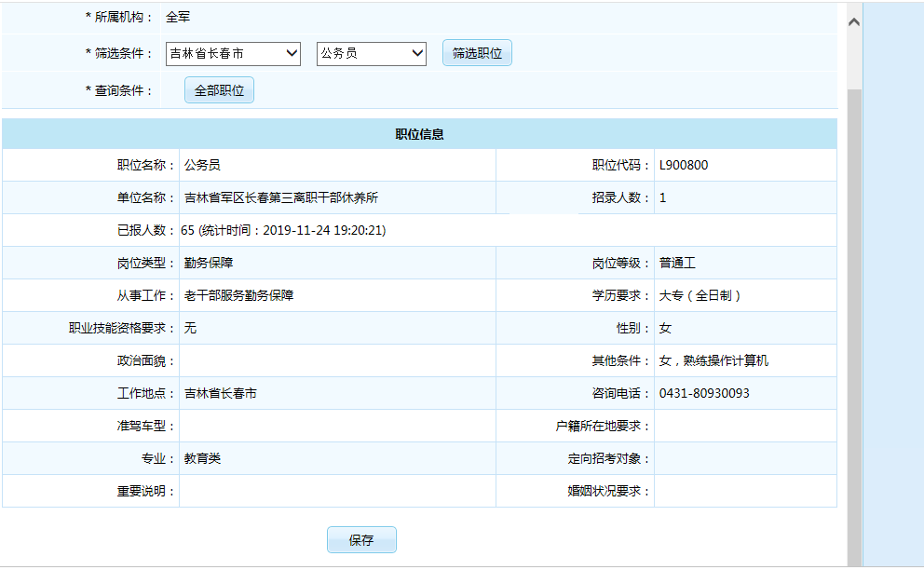Click the 政治面貌 label

(x=145, y=360)
